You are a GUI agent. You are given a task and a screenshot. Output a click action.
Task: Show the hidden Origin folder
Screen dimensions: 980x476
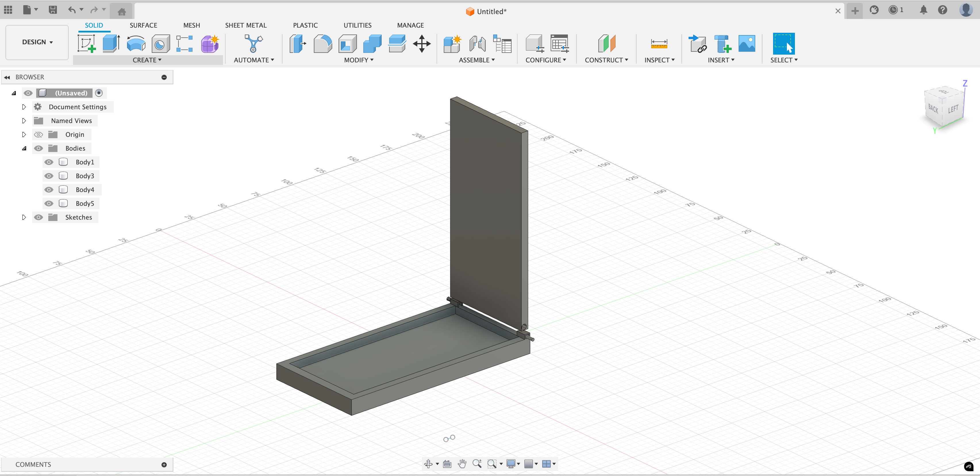pos(39,135)
